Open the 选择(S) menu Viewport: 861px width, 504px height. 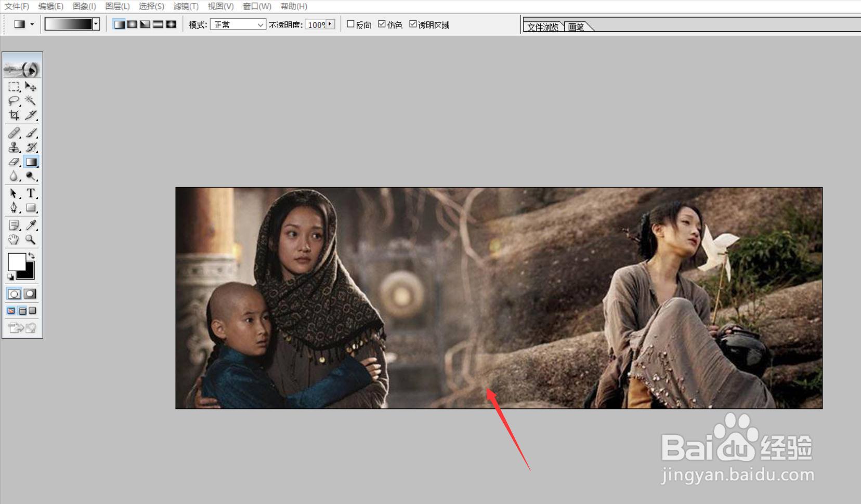coord(151,6)
